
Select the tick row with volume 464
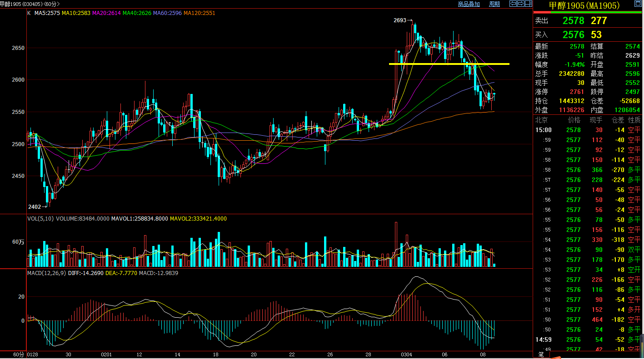click(588, 320)
